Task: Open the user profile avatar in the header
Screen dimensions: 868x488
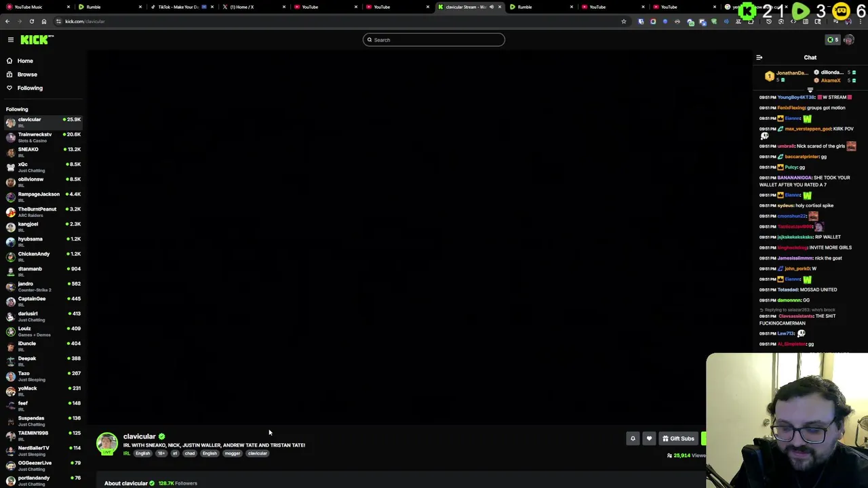Action: click(x=849, y=40)
